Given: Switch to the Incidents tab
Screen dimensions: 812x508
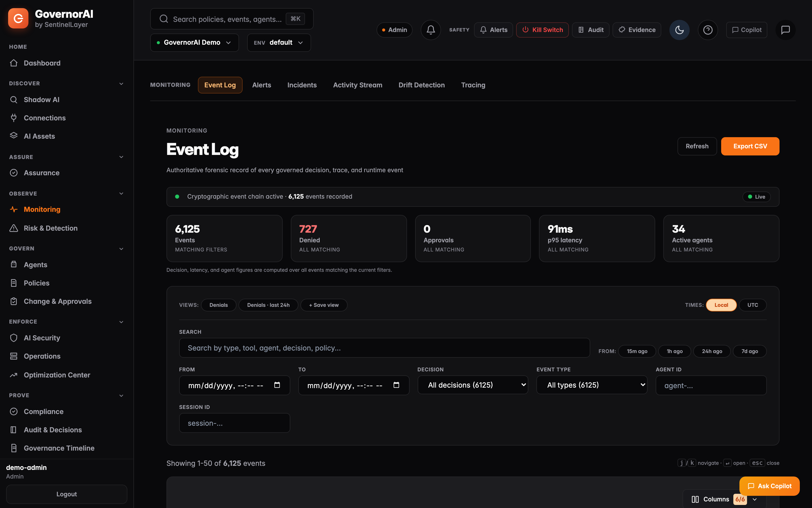Looking at the screenshot, I should pos(302,85).
